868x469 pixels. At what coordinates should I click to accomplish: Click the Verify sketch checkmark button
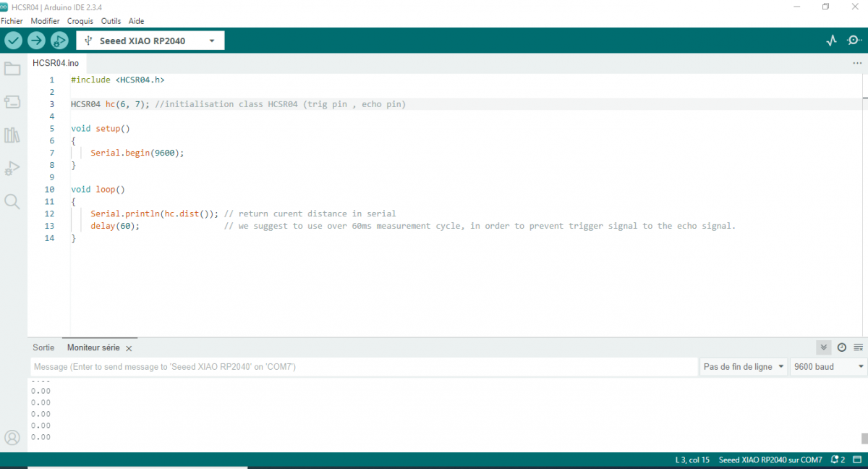(13, 41)
